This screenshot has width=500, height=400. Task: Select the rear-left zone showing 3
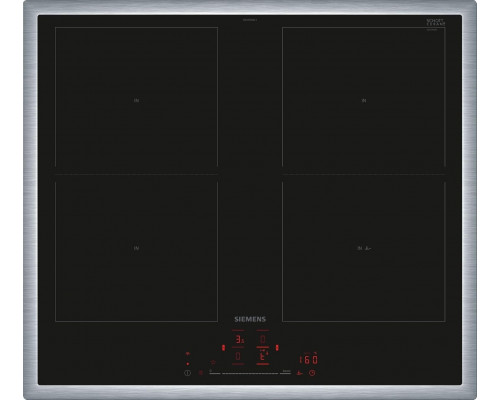pyautogui.click(x=239, y=340)
